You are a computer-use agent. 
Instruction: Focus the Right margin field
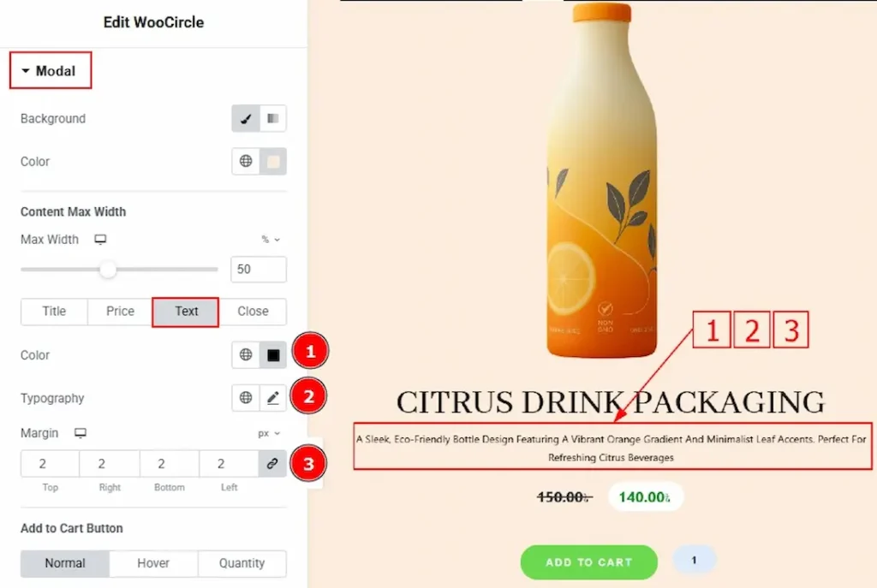110,463
